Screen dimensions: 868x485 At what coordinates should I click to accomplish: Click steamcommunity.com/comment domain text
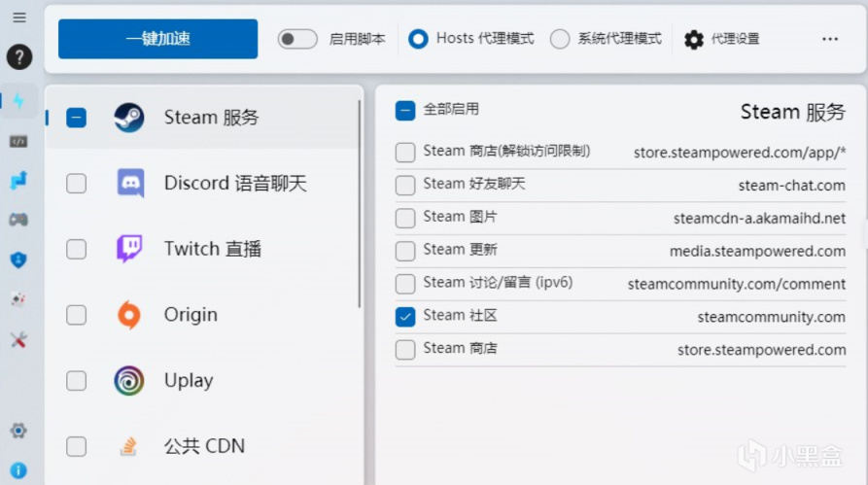click(x=737, y=284)
